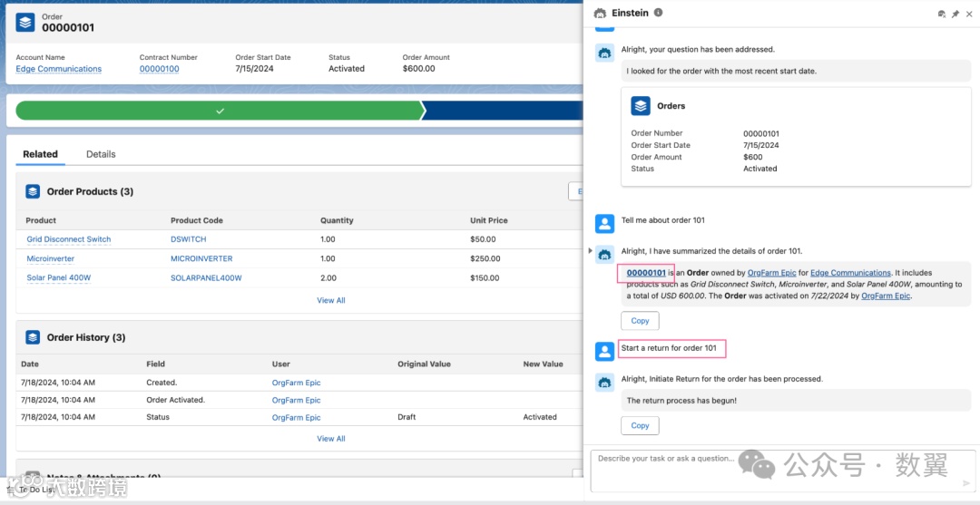The height and width of the screenshot is (505, 980).
Task: Open the Solar Panel 400W product link
Action: (59, 277)
